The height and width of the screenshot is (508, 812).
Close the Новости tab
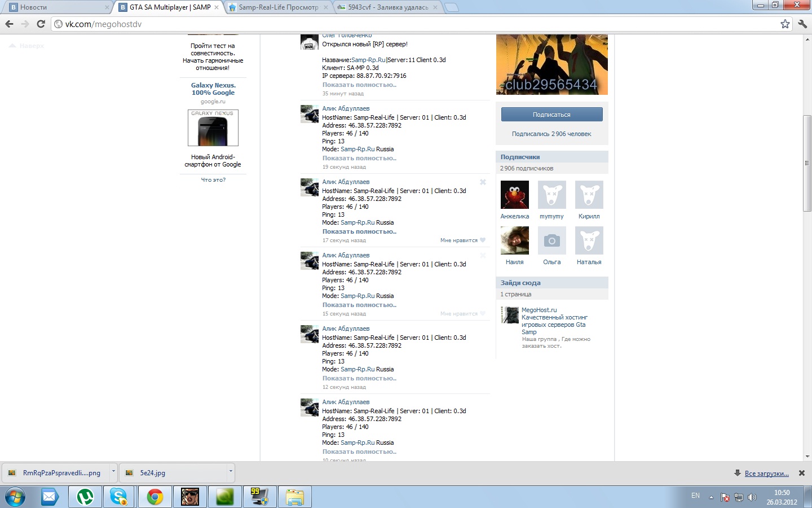click(x=107, y=7)
